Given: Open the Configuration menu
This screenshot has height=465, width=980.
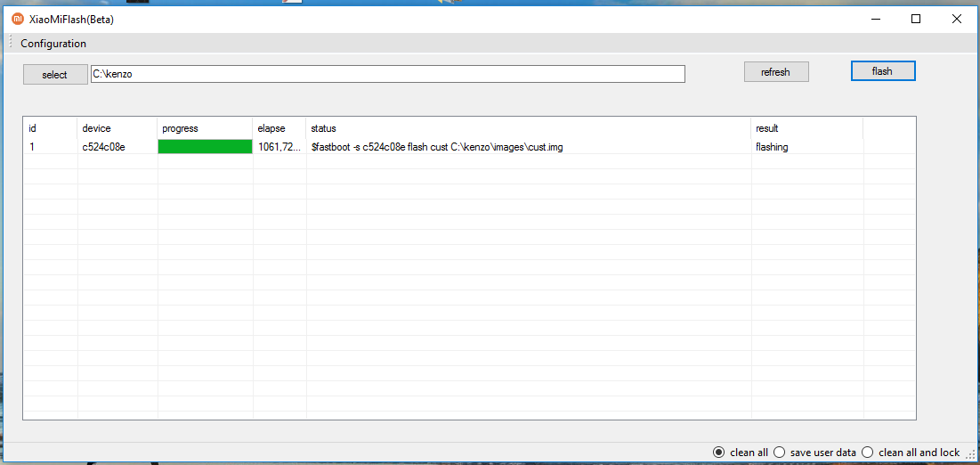Looking at the screenshot, I should point(53,44).
